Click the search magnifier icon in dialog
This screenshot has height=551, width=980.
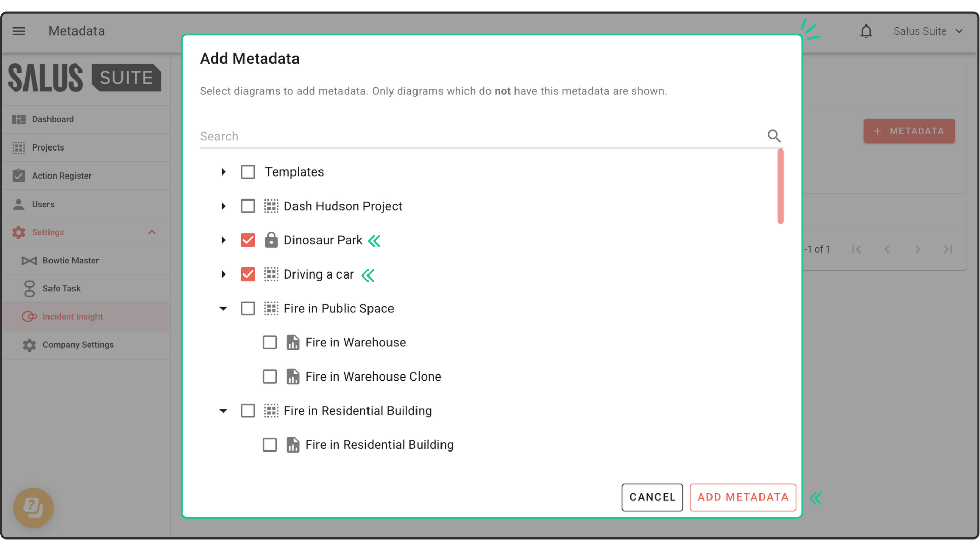pyautogui.click(x=774, y=136)
